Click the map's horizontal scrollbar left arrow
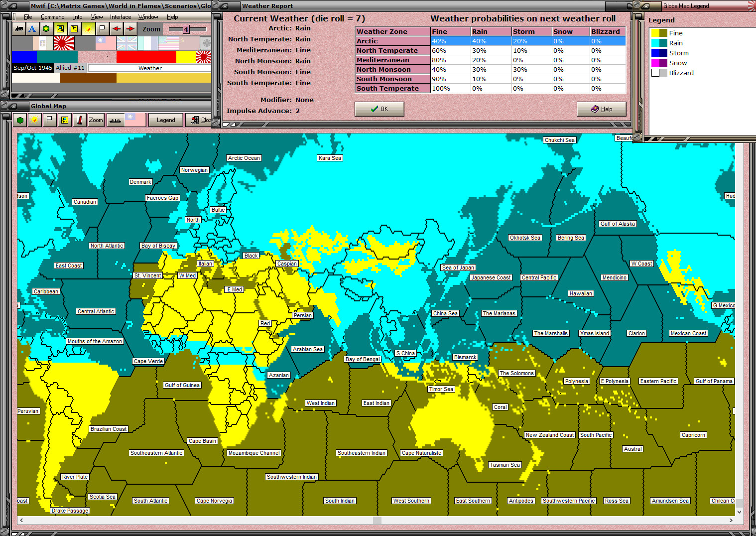 click(x=21, y=520)
